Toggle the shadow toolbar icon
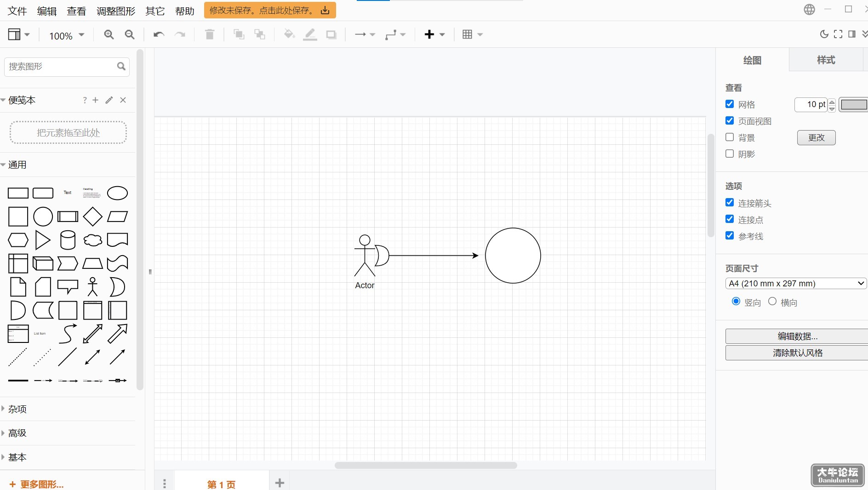The image size is (868, 490). point(331,34)
